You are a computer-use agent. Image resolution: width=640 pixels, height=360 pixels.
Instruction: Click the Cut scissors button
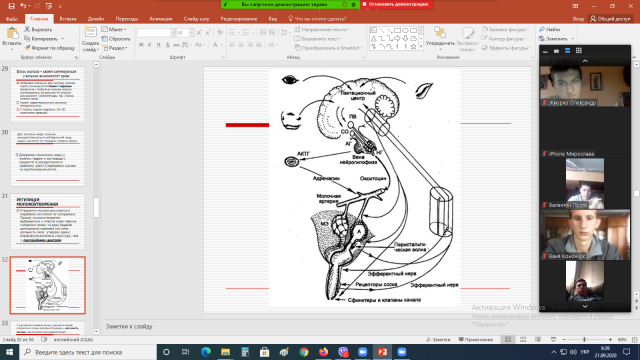tap(38, 29)
